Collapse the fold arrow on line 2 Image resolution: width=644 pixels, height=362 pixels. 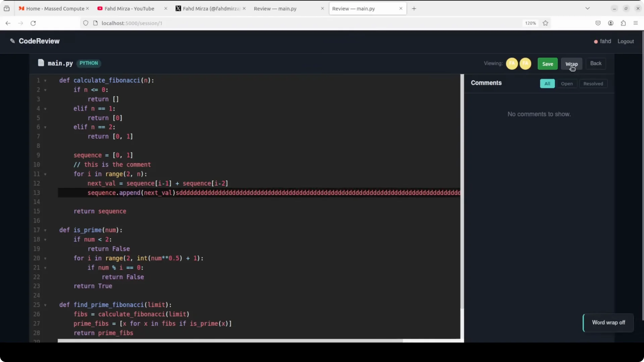[45, 90]
